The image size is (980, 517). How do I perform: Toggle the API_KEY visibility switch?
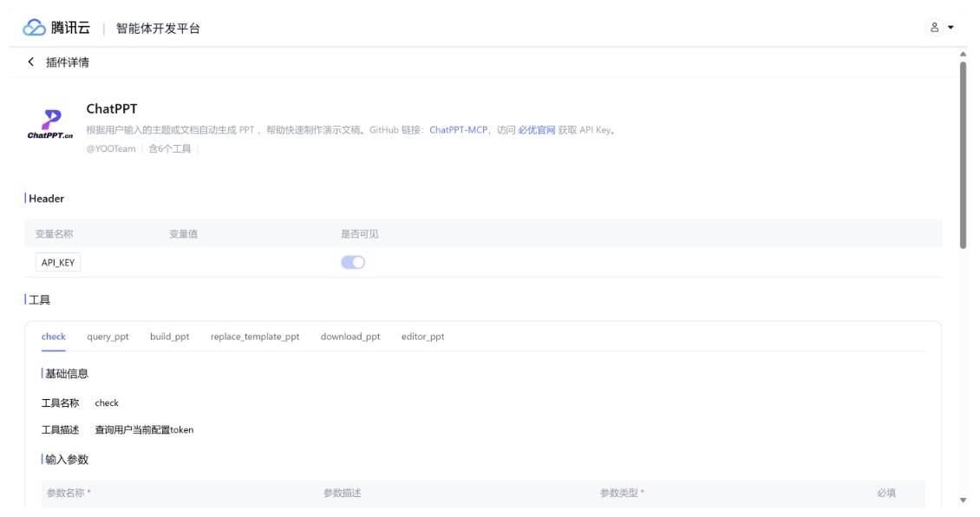pos(353,263)
